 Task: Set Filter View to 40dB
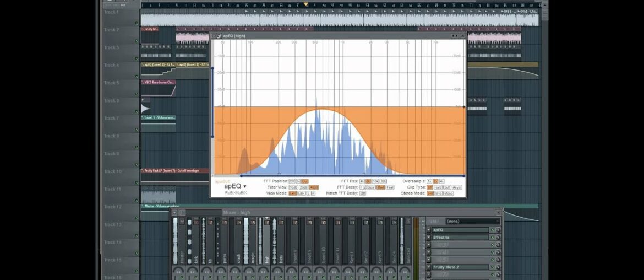[x=314, y=187]
